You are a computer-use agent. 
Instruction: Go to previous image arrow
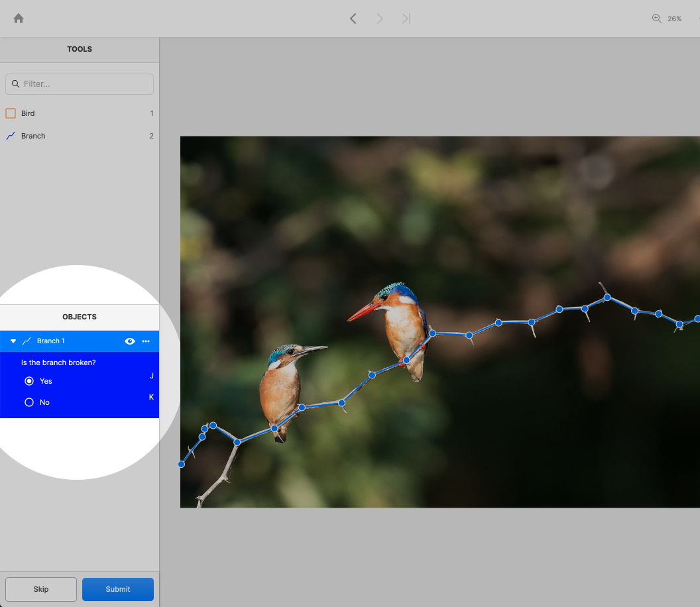coord(353,19)
